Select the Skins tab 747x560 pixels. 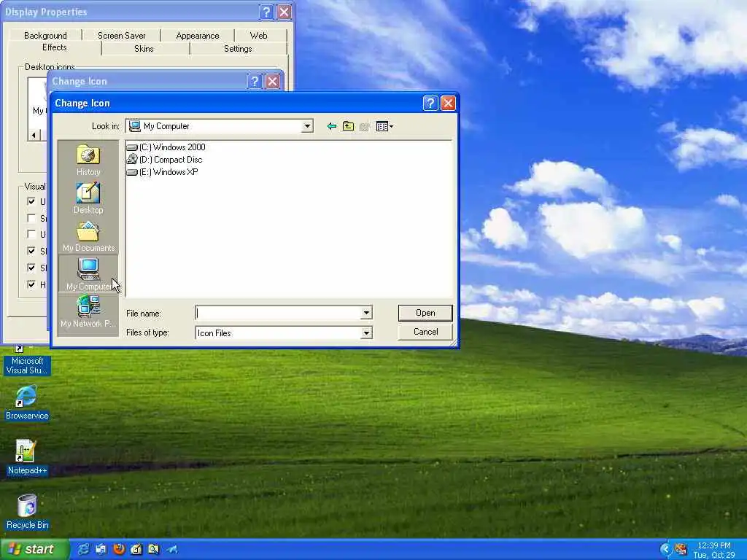click(x=144, y=49)
